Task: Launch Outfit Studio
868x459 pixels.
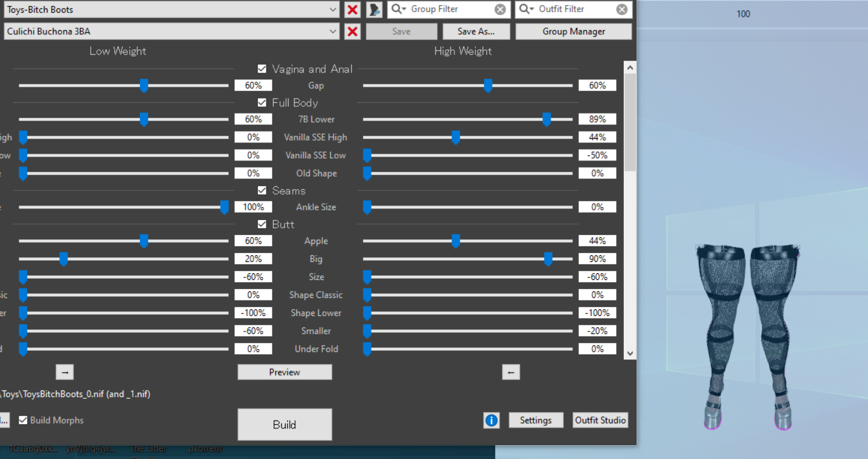Action: [600, 420]
